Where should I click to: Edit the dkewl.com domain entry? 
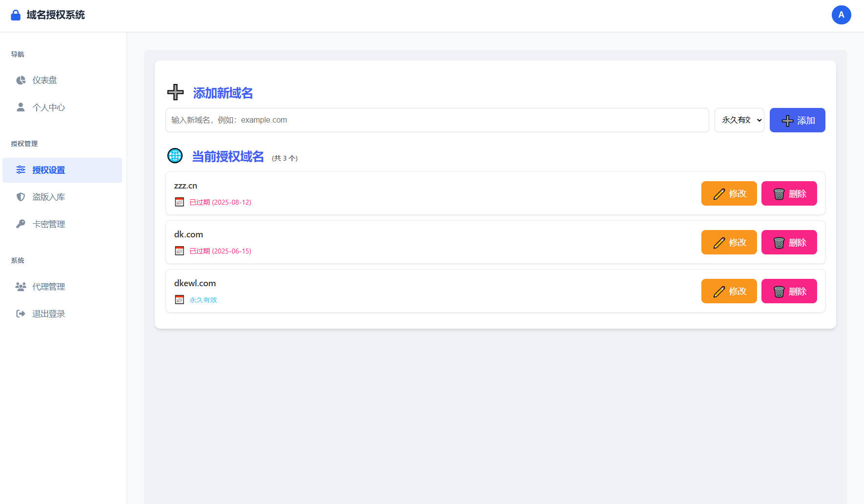729,291
